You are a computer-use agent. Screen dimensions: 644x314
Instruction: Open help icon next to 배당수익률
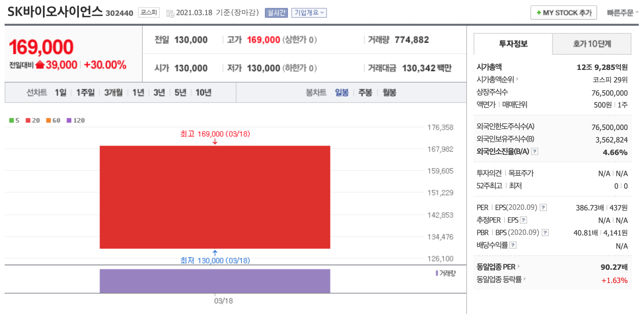pyautogui.click(x=513, y=245)
